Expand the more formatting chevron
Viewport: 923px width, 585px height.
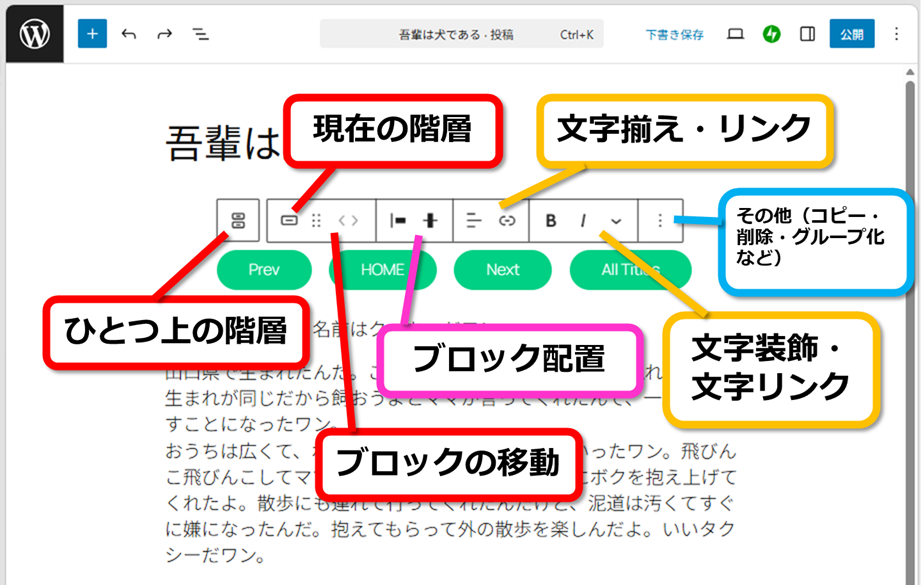click(615, 221)
